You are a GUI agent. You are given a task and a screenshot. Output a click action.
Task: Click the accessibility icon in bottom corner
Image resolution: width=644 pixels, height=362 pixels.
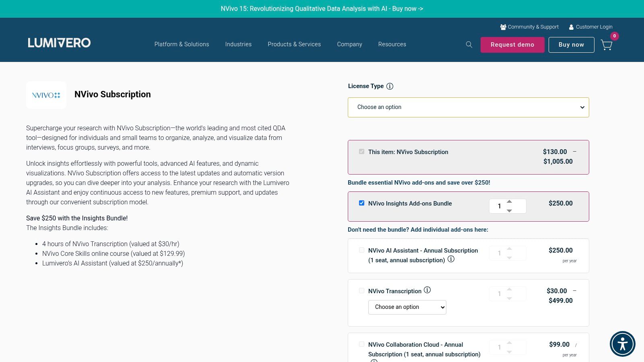[x=623, y=344]
